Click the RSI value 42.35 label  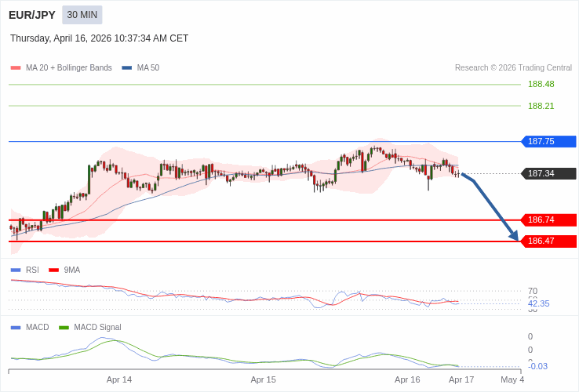(538, 304)
